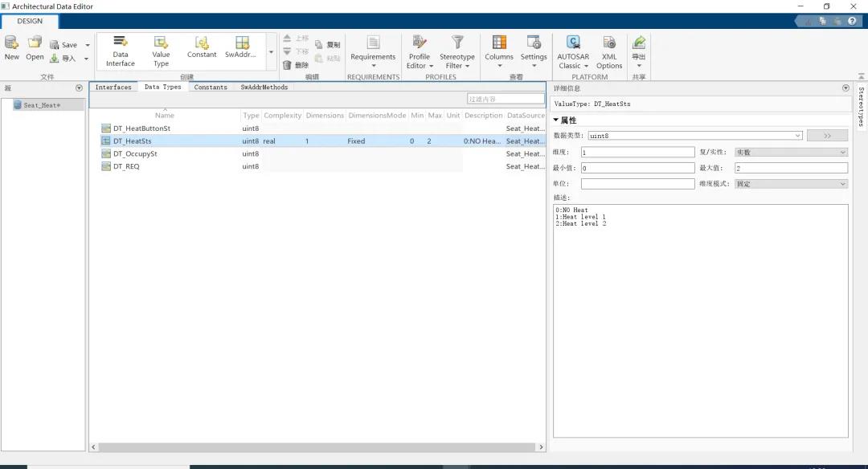Viewport: 868px width, 469px height.
Task: Click the XML Options icon
Action: click(609, 43)
